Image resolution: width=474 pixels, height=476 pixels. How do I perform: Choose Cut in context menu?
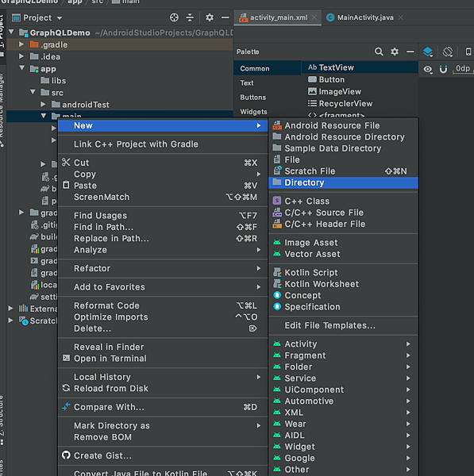[163, 163]
